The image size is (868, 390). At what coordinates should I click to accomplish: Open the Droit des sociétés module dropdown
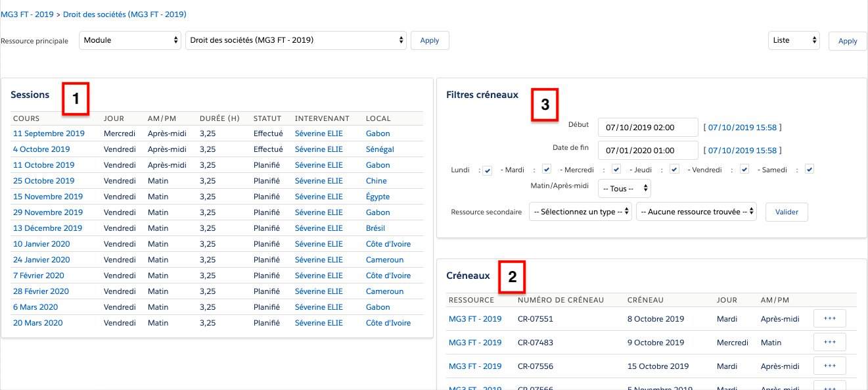(296, 40)
